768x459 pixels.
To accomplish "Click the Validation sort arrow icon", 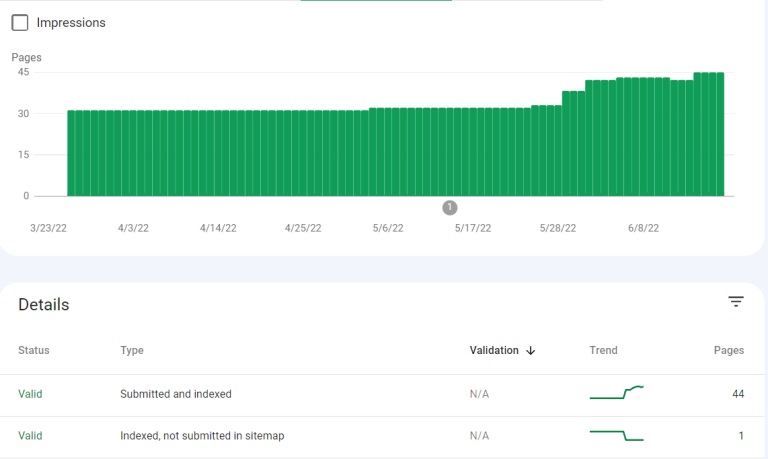I will 530,351.
